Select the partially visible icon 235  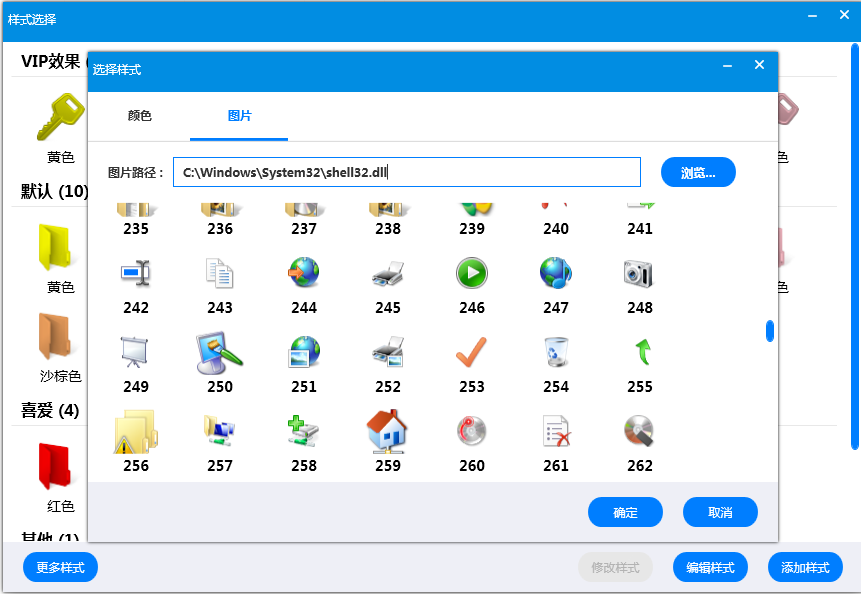[136, 211]
